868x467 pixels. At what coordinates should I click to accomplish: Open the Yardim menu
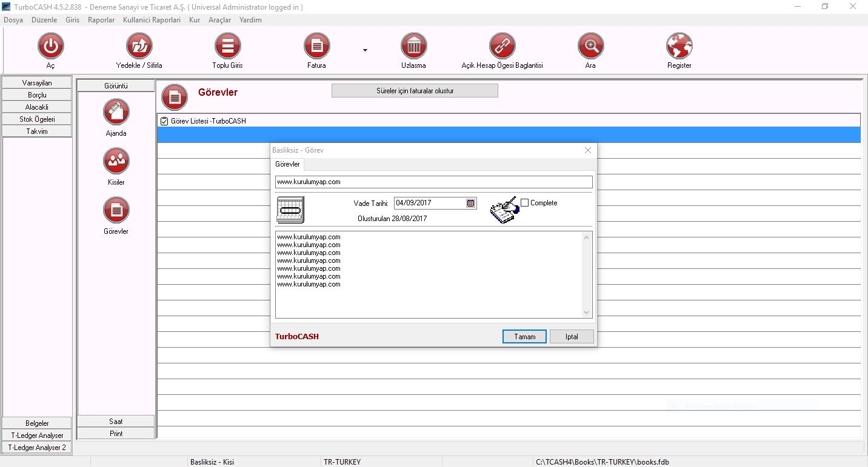coord(251,20)
